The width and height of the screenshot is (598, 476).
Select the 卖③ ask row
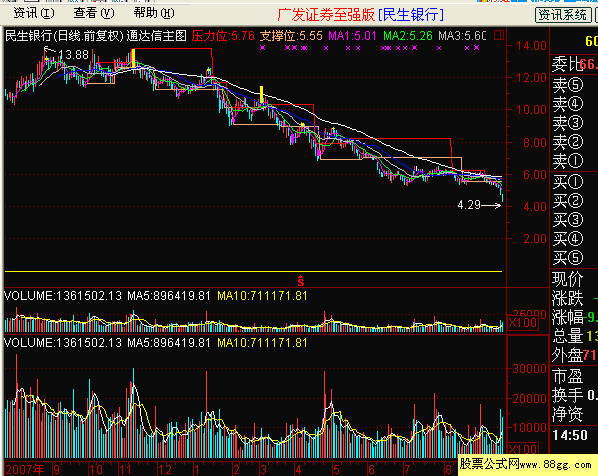[574, 123]
